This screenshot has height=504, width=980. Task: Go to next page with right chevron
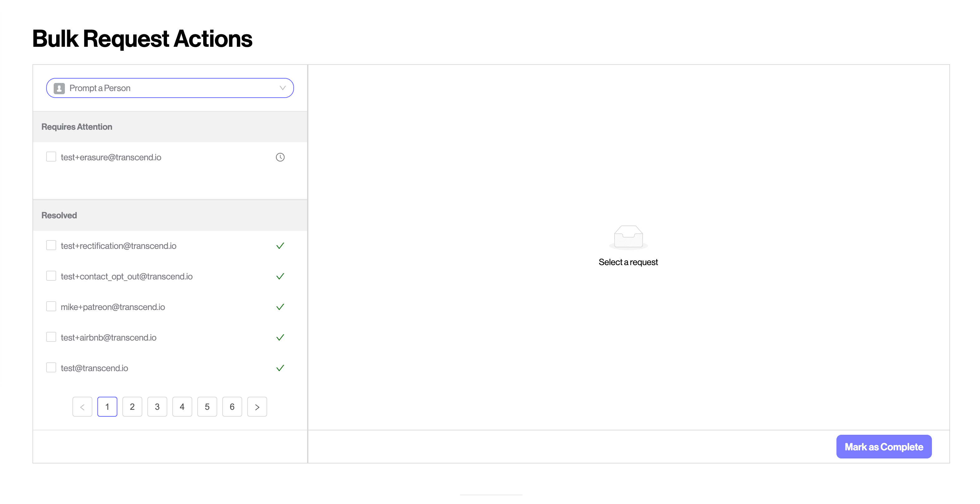(x=257, y=407)
